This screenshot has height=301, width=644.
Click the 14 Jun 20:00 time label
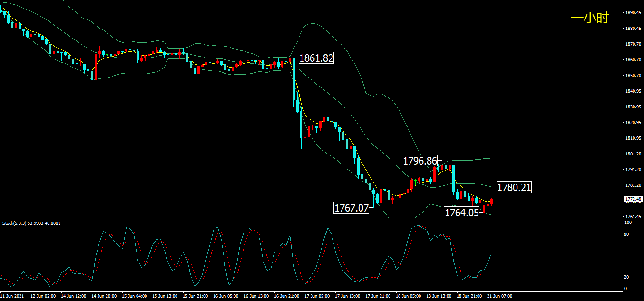point(105,296)
